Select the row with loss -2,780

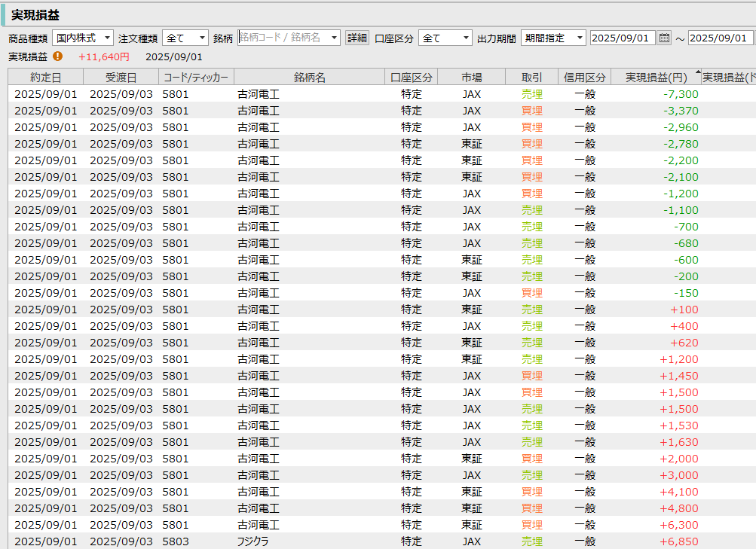[x=382, y=144]
